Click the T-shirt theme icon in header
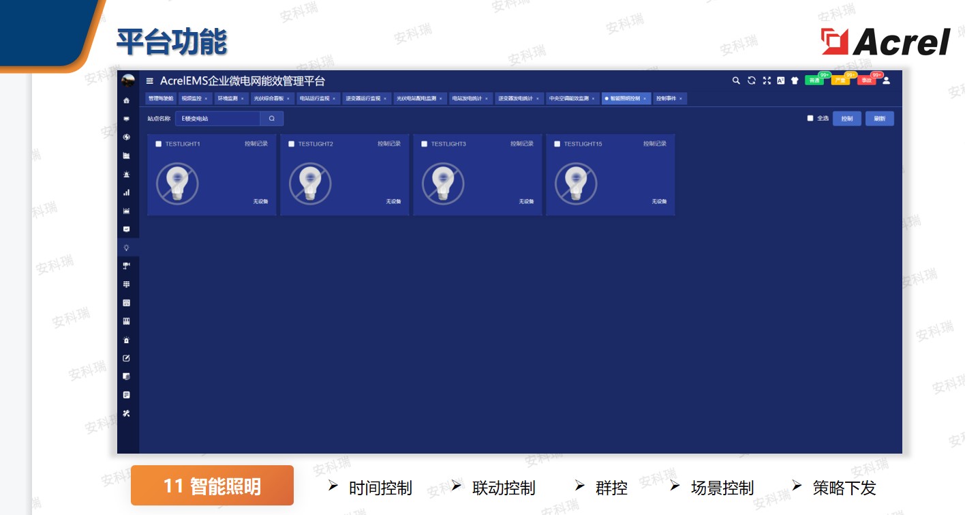Image resolution: width=980 pixels, height=515 pixels. click(795, 80)
